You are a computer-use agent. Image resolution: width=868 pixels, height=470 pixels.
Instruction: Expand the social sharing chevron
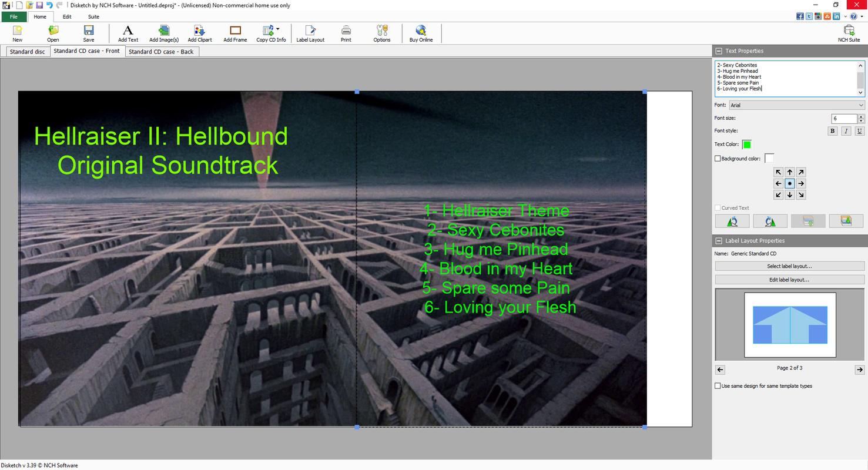844,16
